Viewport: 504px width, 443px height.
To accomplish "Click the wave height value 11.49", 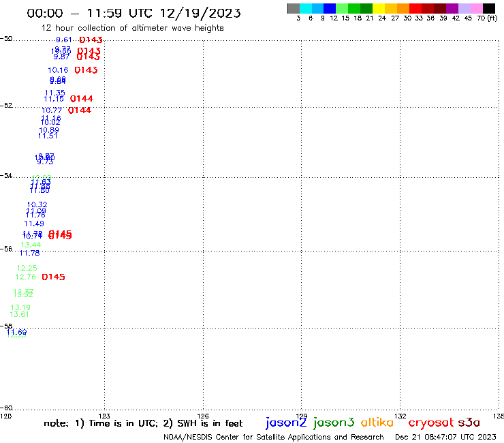I will (34, 224).
